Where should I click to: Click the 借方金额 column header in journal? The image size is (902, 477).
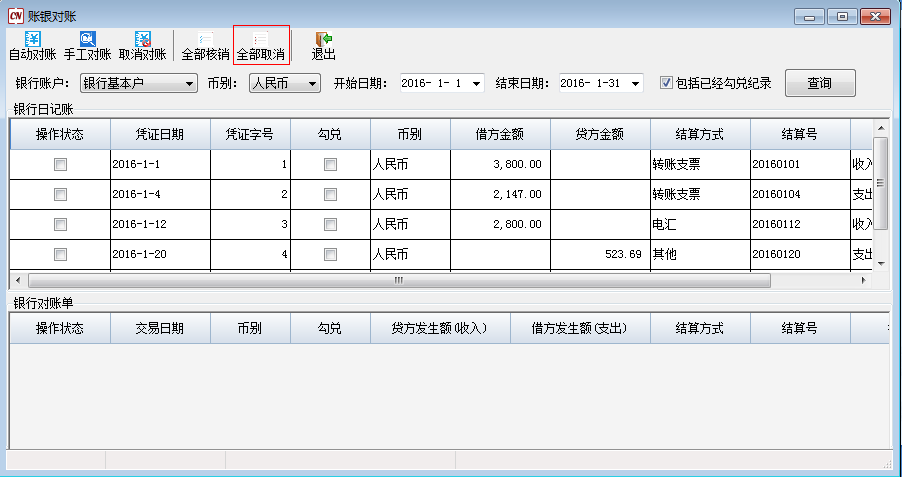[x=500, y=134]
